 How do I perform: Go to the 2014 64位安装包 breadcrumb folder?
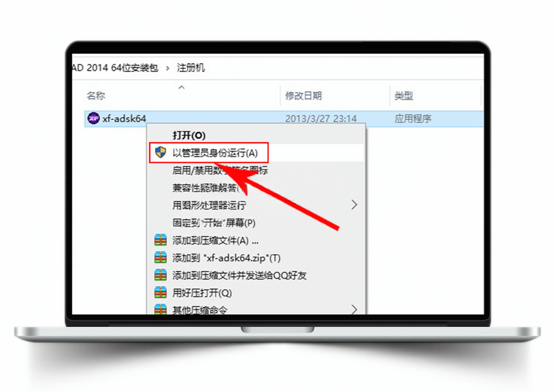(115, 68)
